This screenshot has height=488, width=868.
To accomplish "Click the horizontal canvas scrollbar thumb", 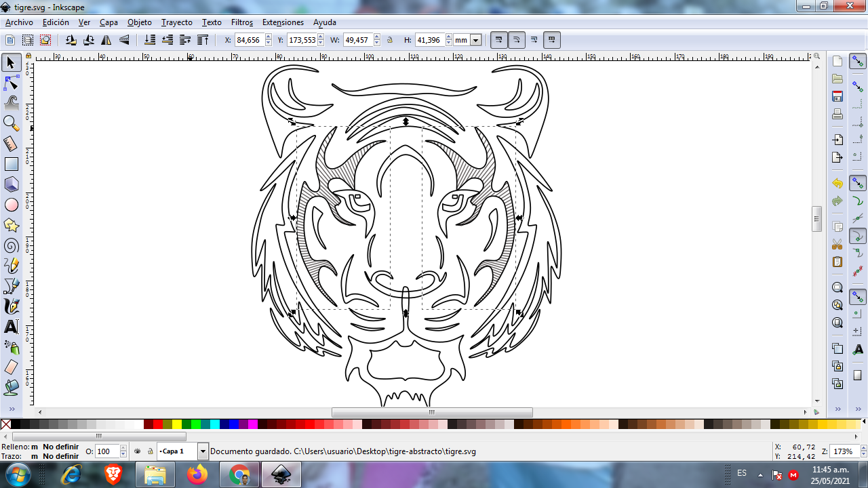I will [432, 412].
